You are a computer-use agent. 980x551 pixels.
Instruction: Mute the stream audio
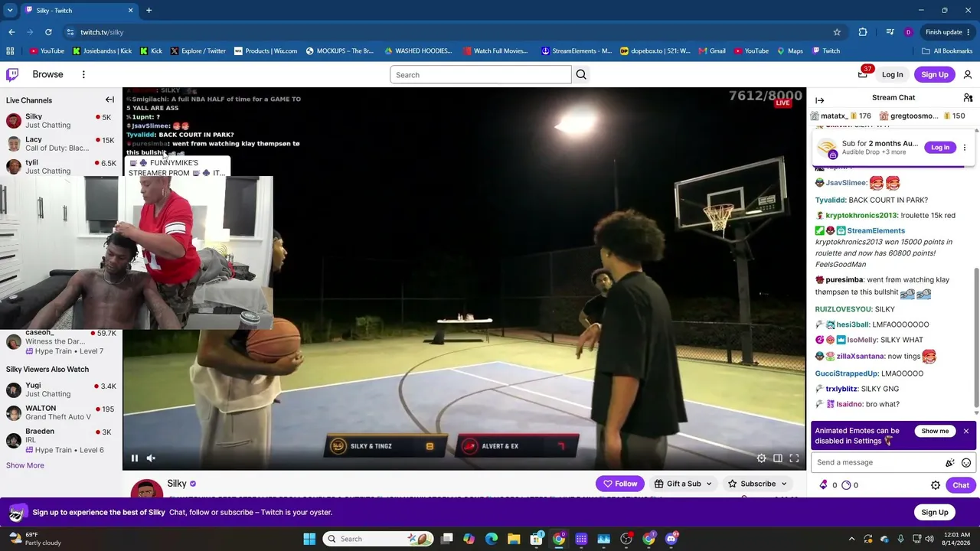[151, 458]
